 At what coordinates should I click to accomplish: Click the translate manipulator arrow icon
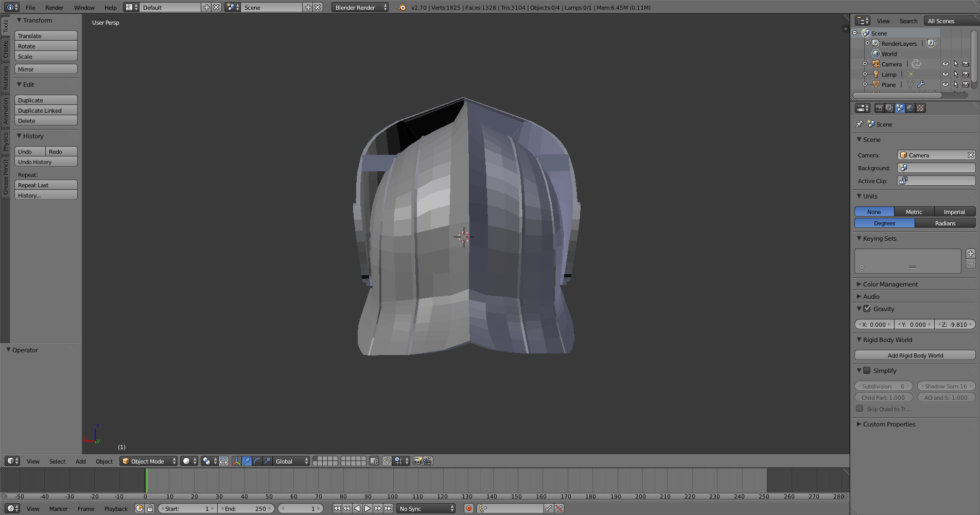pos(247,461)
